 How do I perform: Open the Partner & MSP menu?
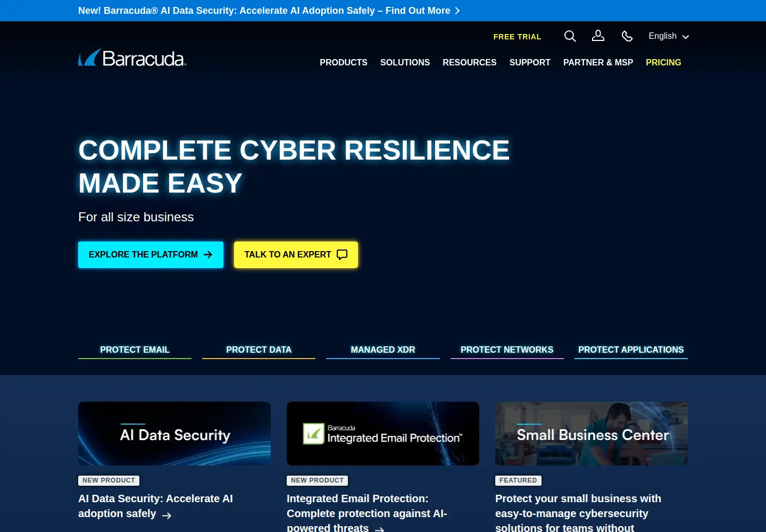pyautogui.click(x=598, y=62)
